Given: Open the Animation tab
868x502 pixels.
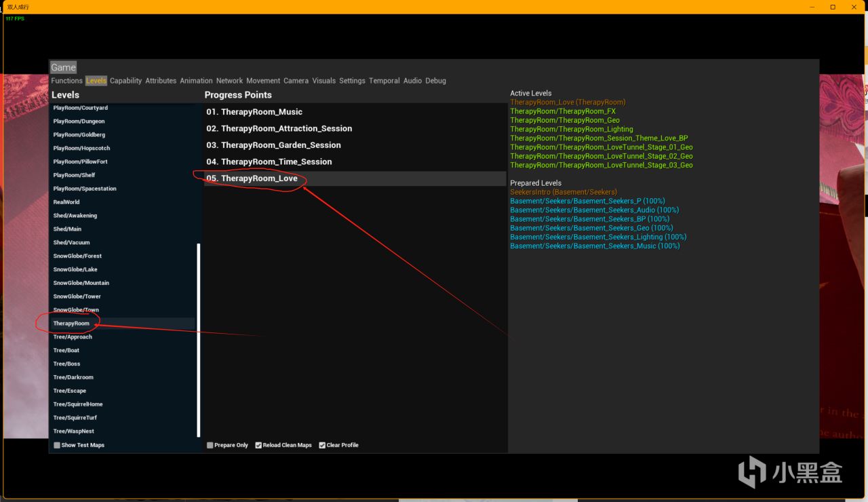Looking at the screenshot, I should click(x=196, y=81).
